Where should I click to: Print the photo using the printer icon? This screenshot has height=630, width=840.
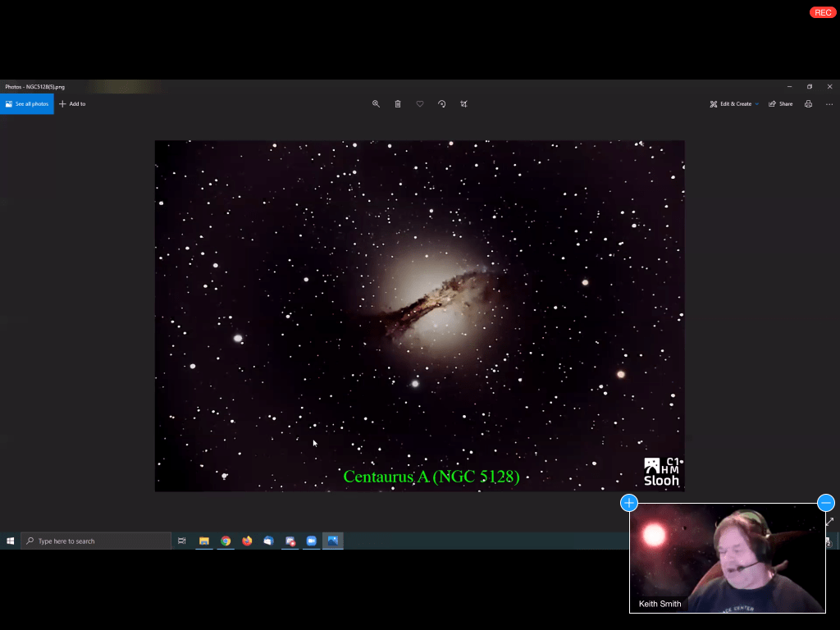point(808,104)
